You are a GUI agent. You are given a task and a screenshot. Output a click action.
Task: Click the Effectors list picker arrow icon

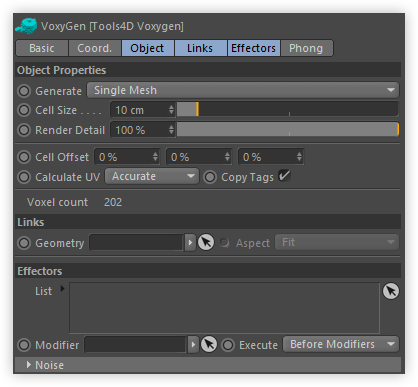tap(391, 291)
